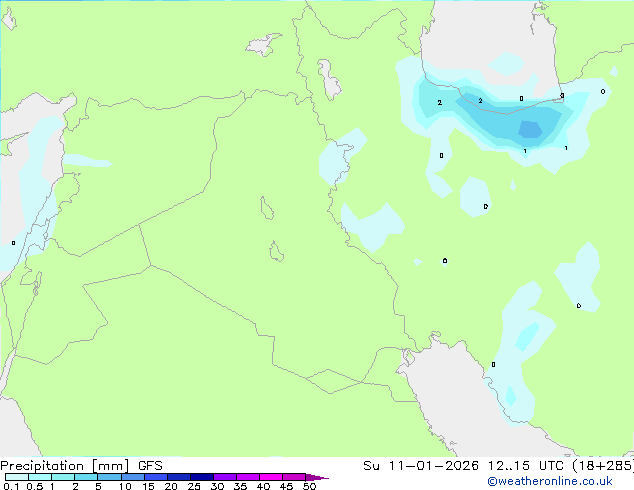The width and height of the screenshot is (634, 490).
Task: Click the 5–10 mm light blue legend swatch
Action: pos(109,477)
